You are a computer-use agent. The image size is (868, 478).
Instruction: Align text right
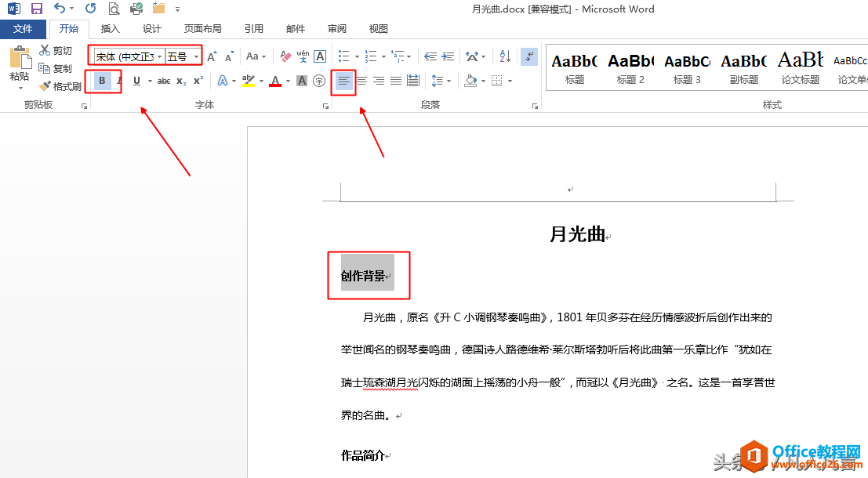coord(379,81)
